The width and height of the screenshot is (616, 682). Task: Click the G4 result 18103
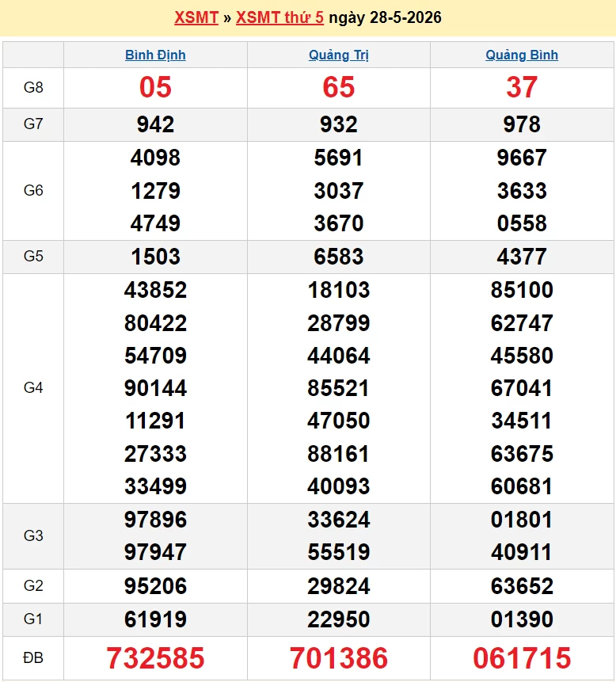point(339,290)
